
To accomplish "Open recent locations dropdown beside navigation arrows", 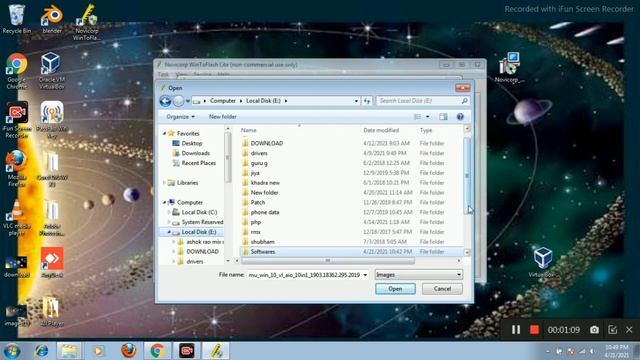I will click(188, 101).
